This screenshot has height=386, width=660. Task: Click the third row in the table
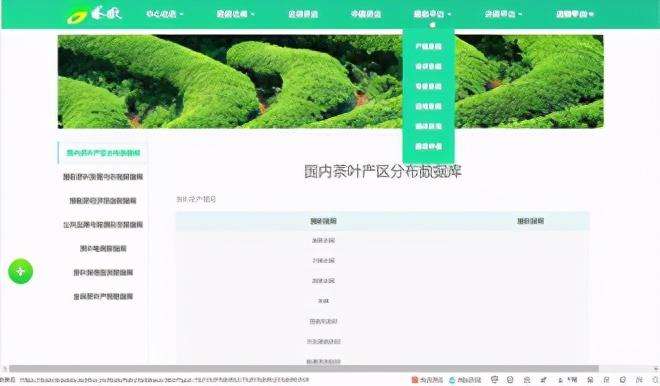click(382, 281)
